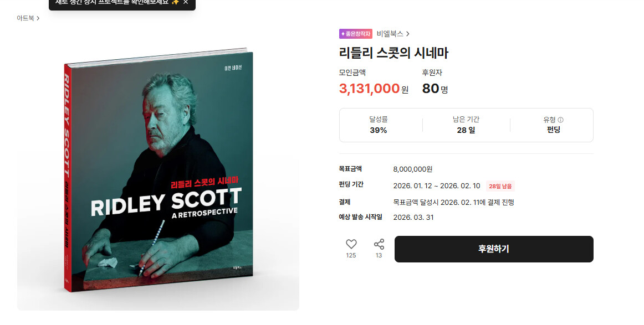644x325 pixels.
Task: Click the 3,131,000원 raised amount
Action: tap(374, 89)
